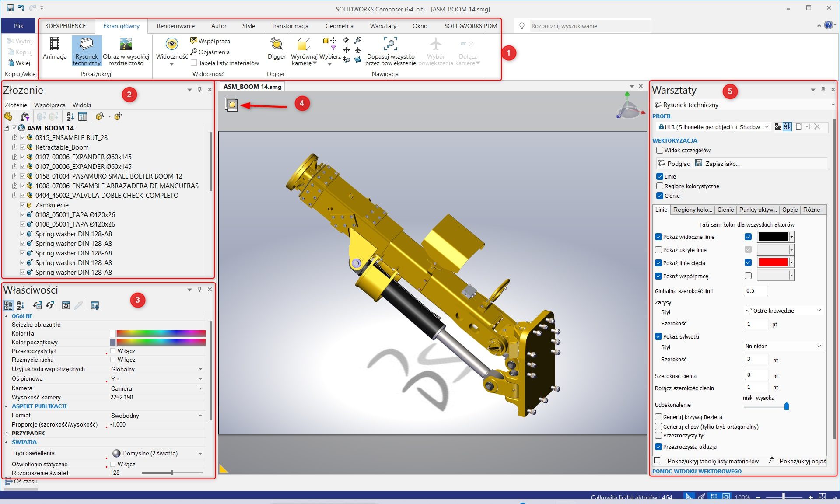
Task: Click Dopasuj wszystko przez powiększenie
Action: (390, 51)
